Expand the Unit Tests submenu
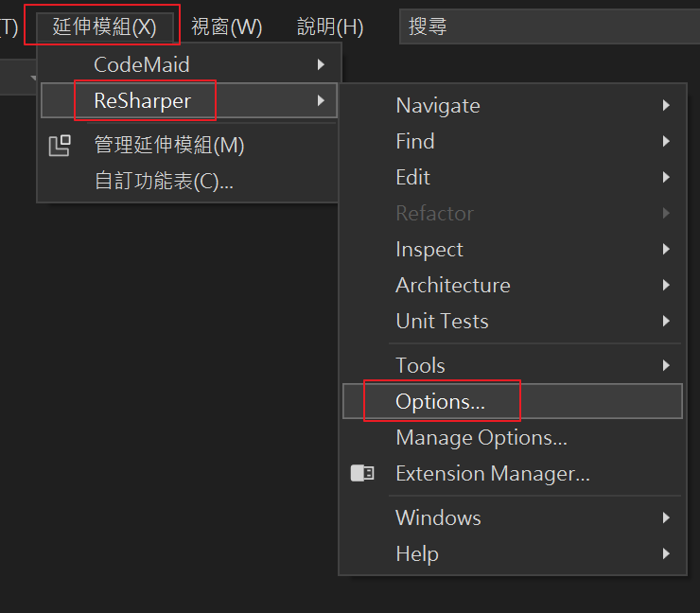 click(513, 321)
